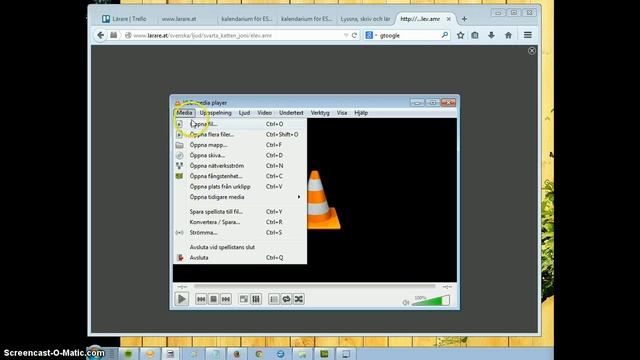Close the http://...lev.amr tab
The width and height of the screenshot is (640, 360).
[449, 19]
